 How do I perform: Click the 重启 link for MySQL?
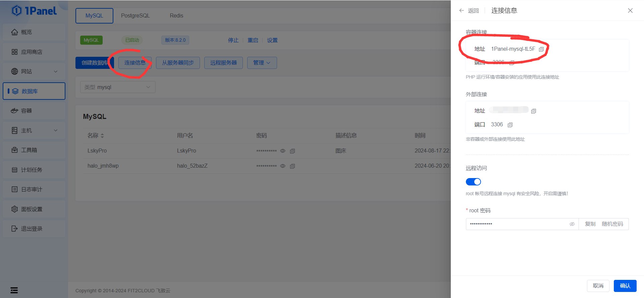[x=253, y=40]
